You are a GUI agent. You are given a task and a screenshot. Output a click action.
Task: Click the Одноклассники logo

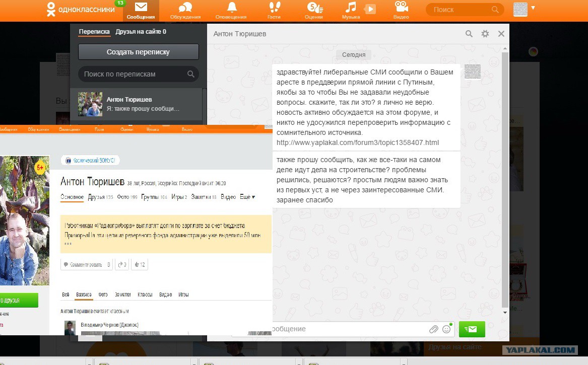(81, 10)
